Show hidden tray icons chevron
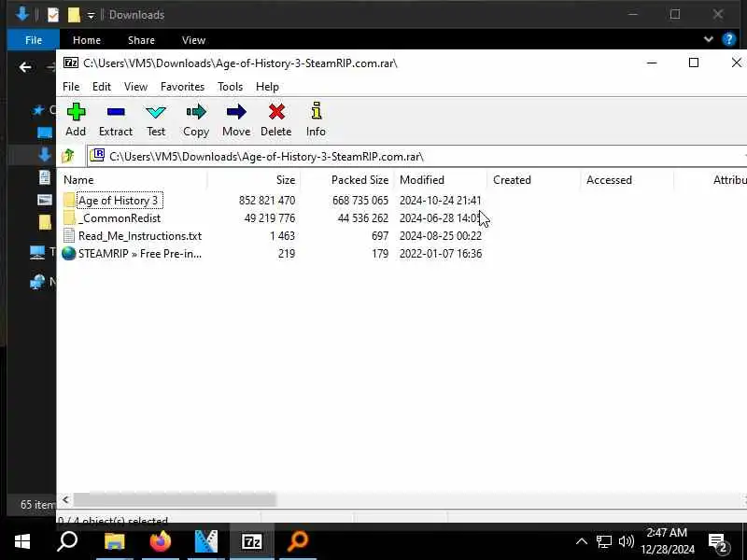 [581, 541]
